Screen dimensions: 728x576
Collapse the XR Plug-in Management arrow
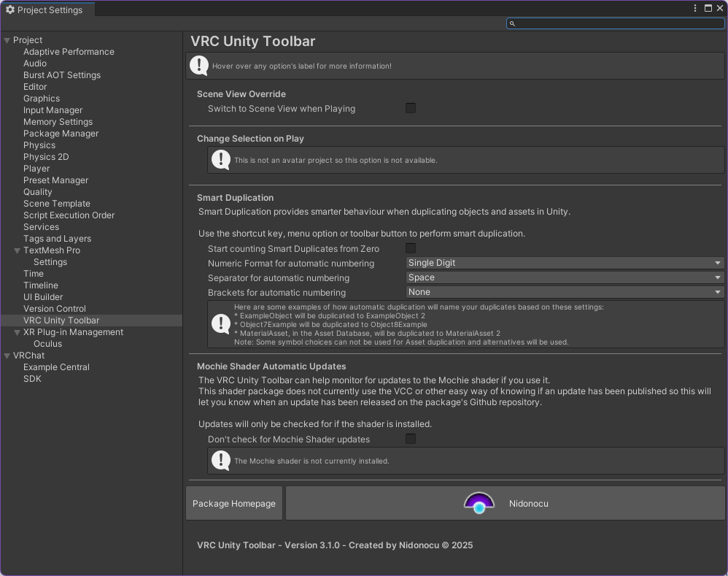coord(18,333)
